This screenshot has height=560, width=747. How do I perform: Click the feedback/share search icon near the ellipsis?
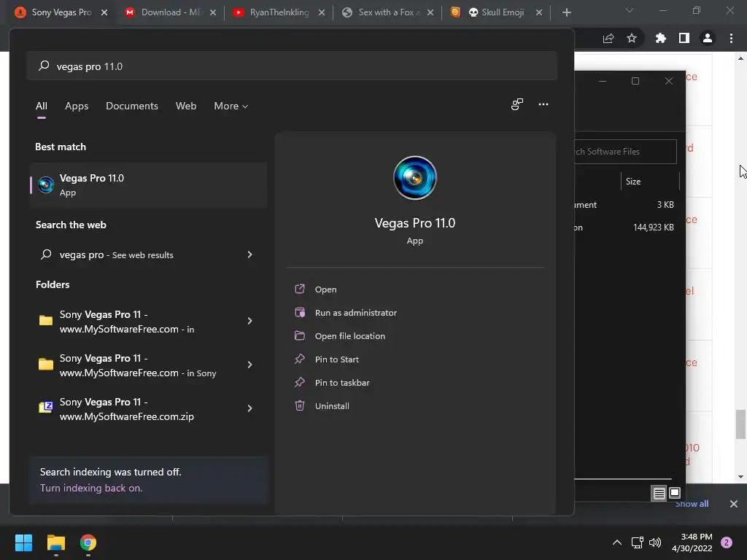pos(517,104)
